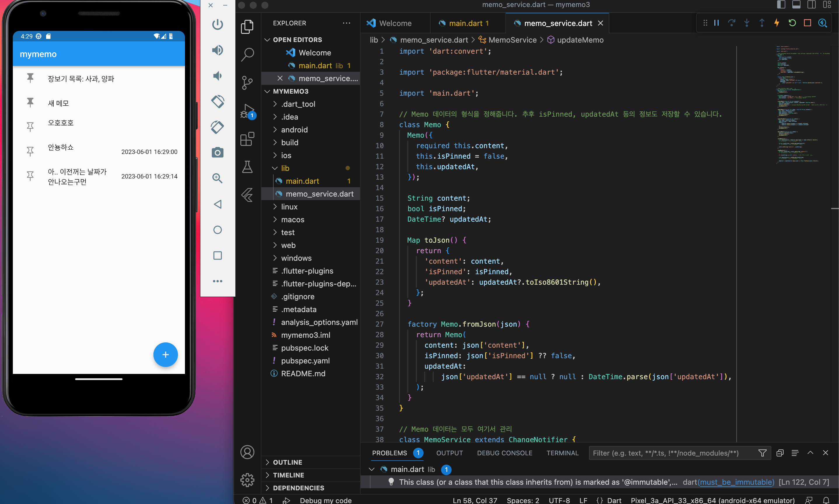
Task: Stop the debug session
Action: [x=807, y=23]
